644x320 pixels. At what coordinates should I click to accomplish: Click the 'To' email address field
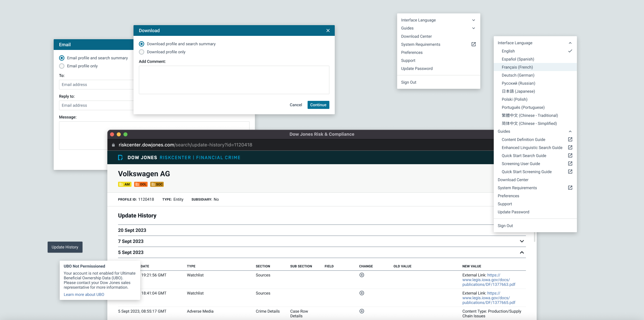96,84
